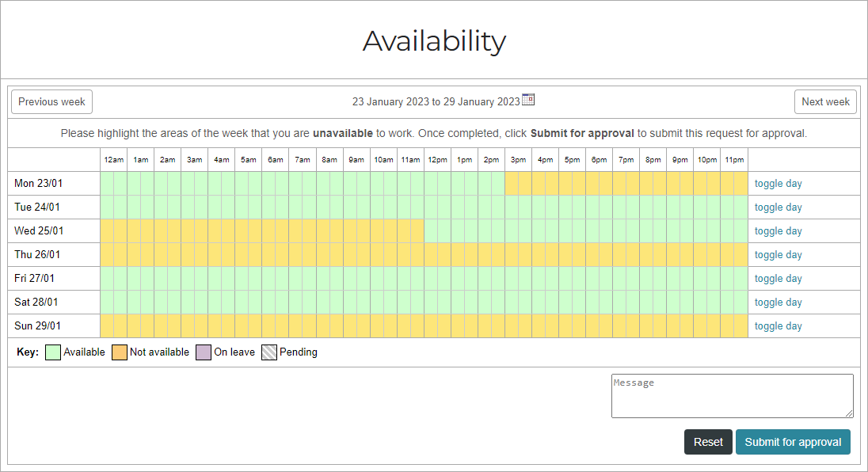The height and width of the screenshot is (472, 868).
Task: Click the Next week button
Action: pos(825,101)
